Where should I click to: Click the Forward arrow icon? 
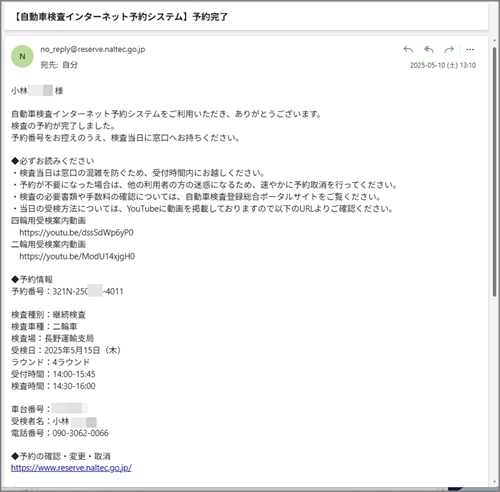[x=449, y=50]
